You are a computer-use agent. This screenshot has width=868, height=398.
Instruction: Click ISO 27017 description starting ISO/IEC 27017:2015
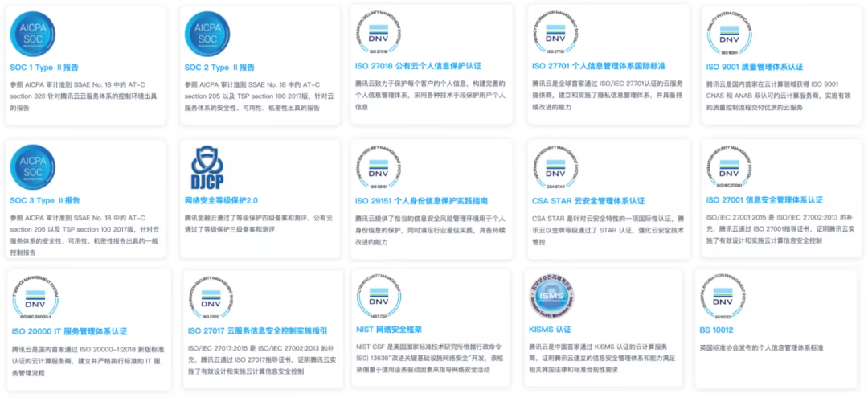(x=260, y=360)
